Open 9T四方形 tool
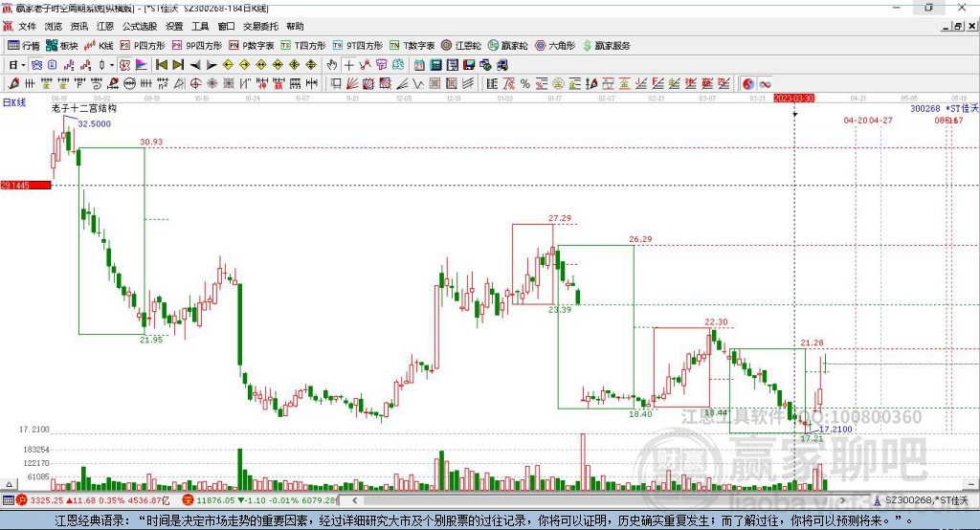 [358, 46]
